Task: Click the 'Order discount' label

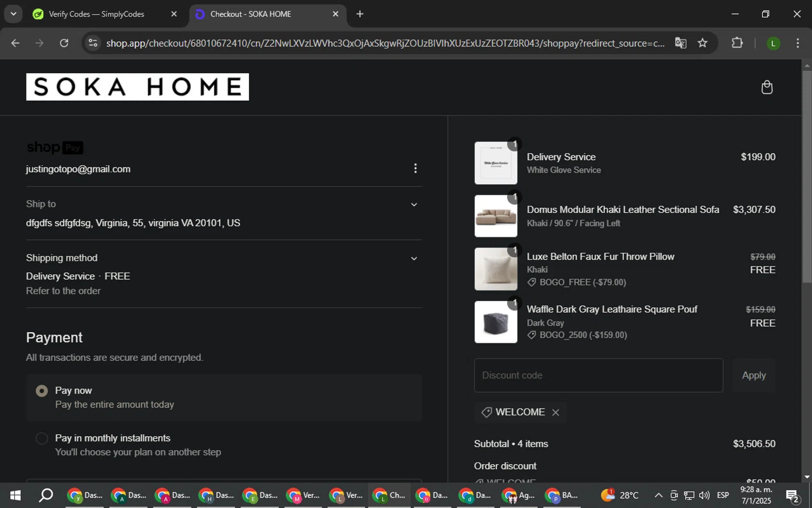Action: coord(505,466)
